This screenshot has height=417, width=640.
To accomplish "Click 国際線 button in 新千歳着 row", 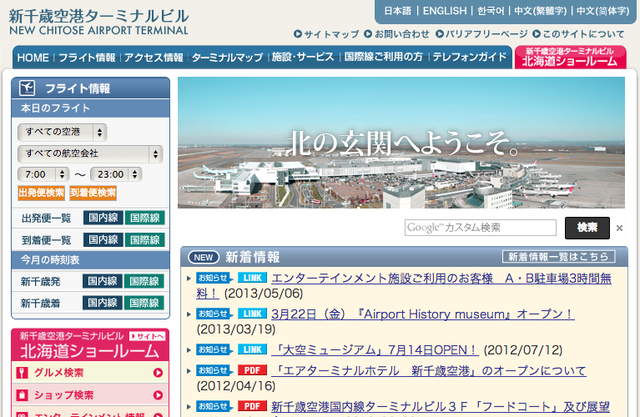I will pos(144,303).
